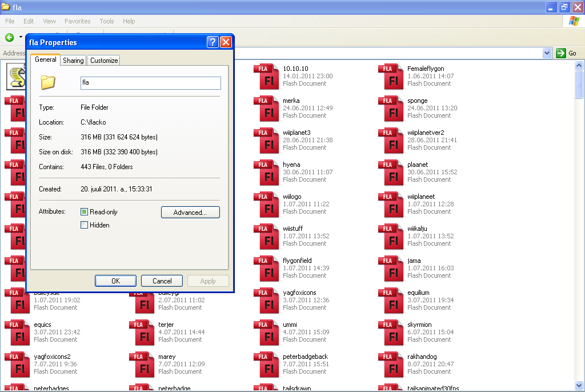Viewport: 585px width, 392px height.
Task: Open the View menu
Action: [49, 21]
